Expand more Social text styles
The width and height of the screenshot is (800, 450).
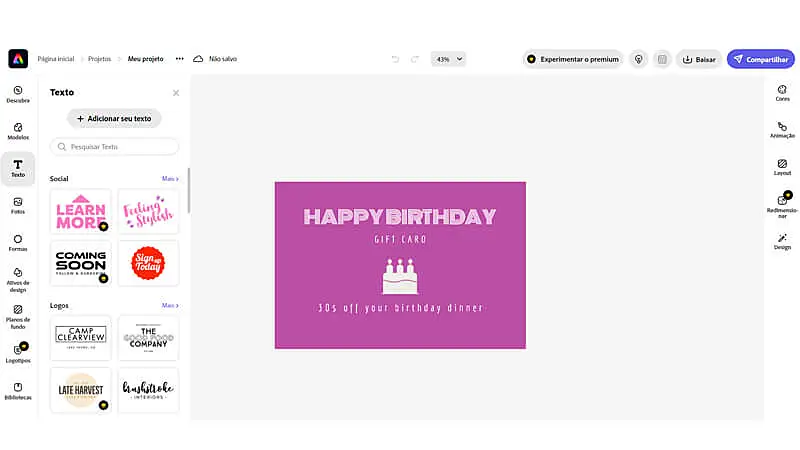pos(170,179)
